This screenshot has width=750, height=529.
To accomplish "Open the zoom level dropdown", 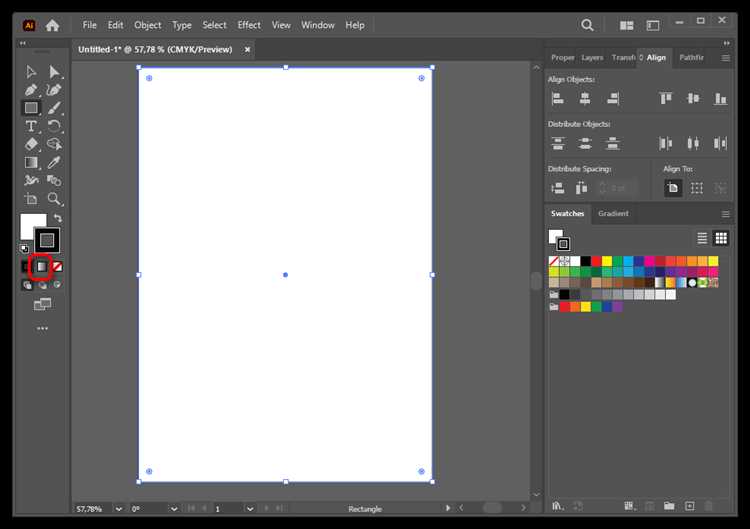I will point(119,509).
